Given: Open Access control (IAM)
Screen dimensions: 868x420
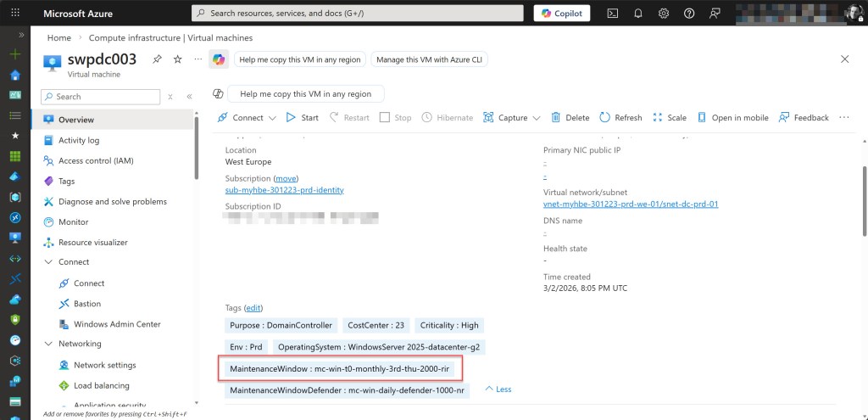Looking at the screenshot, I should coord(95,160).
